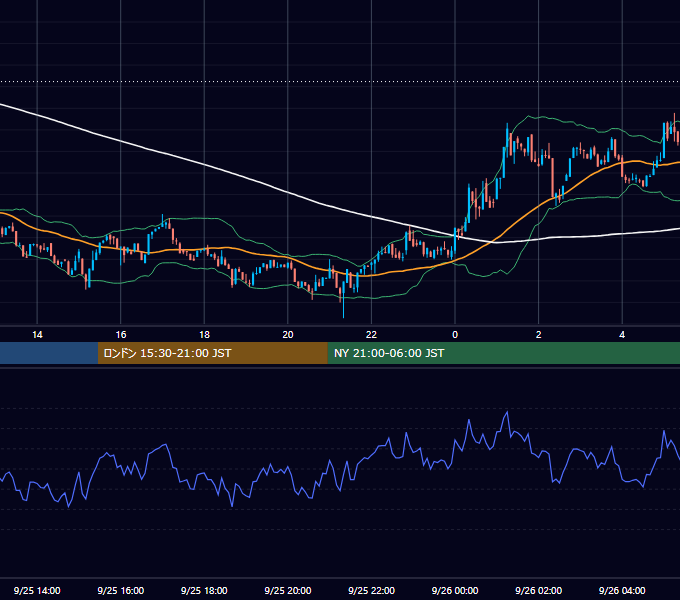Click the 16 hour axis label
Image resolution: width=680 pixels, height=600 pixels.
point(121,335)
